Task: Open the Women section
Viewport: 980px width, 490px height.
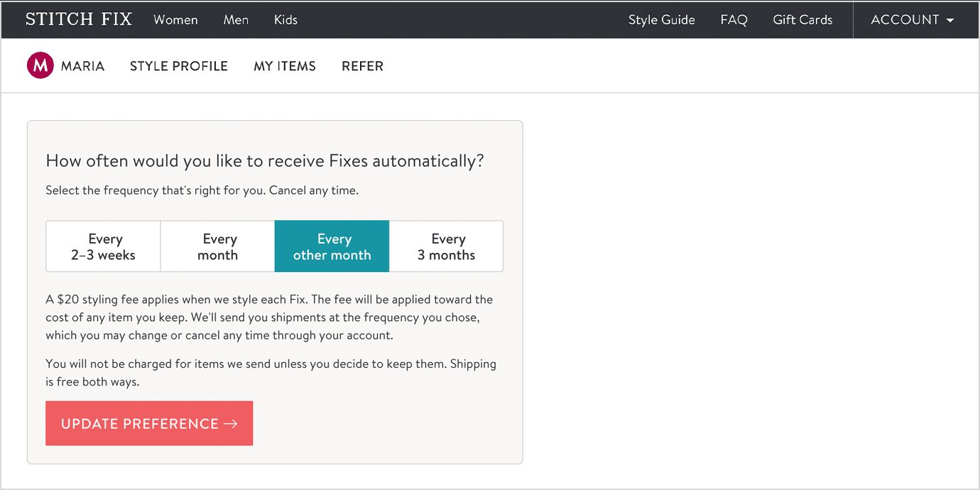Action: click(x=175, y=20)
